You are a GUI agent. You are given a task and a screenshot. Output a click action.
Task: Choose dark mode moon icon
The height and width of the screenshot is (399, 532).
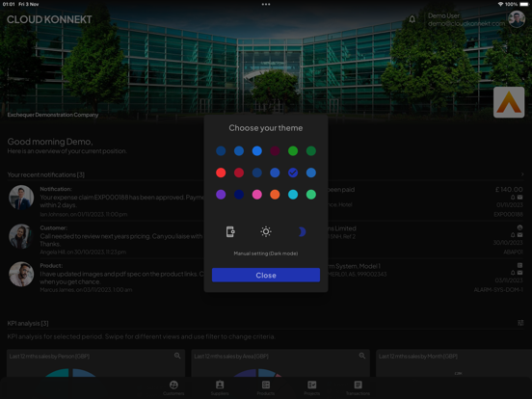tap(302, 231)
